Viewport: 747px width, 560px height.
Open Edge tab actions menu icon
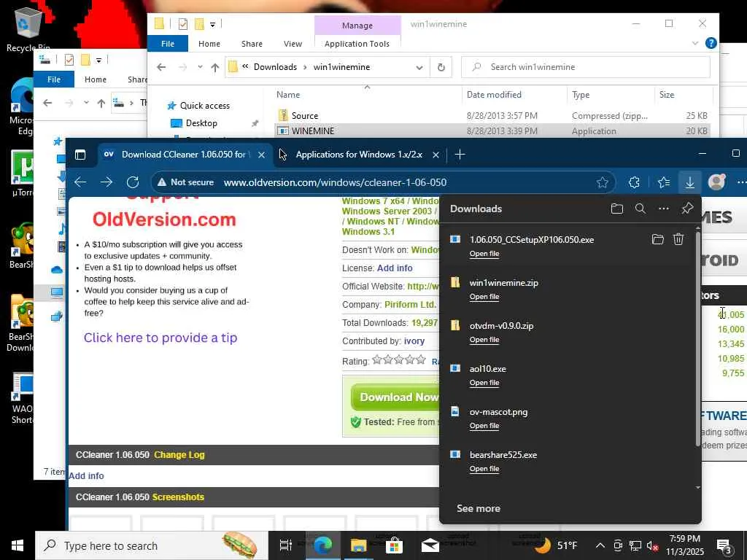[x=80, y=155]
